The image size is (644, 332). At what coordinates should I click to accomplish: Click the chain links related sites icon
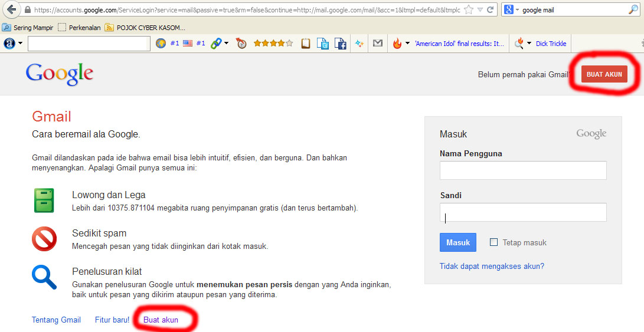216,43
